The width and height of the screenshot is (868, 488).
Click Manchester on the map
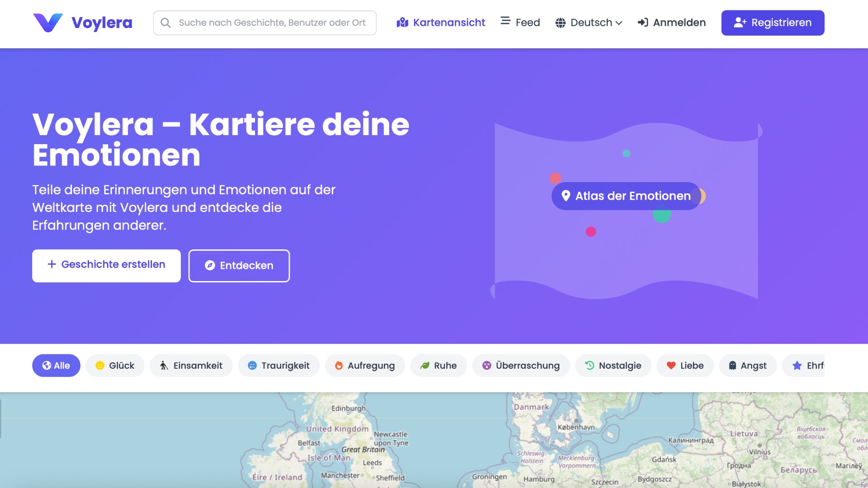340,475
